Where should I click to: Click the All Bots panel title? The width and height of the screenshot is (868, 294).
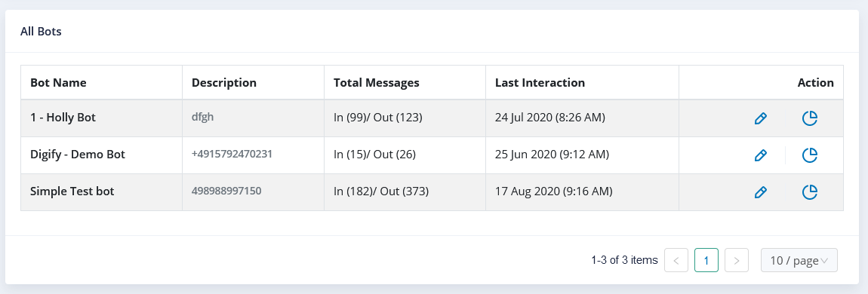click(41, 32)
